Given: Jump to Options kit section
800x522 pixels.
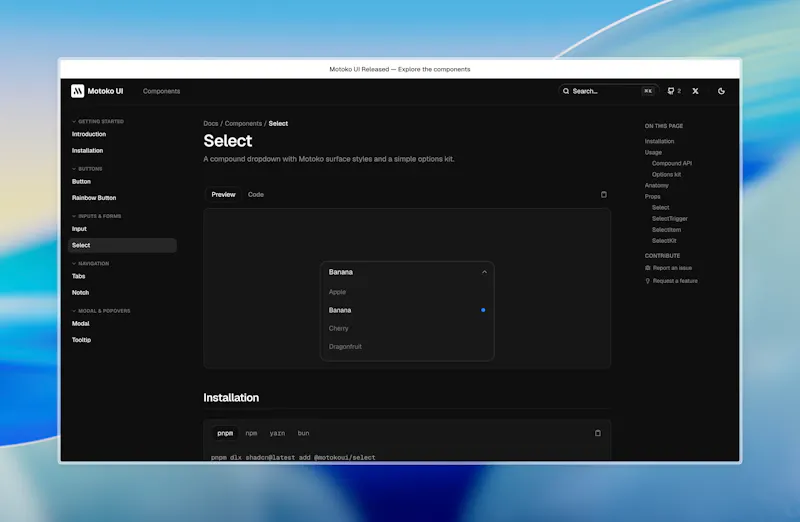Looking at the screenshot, I should point(666,175).
